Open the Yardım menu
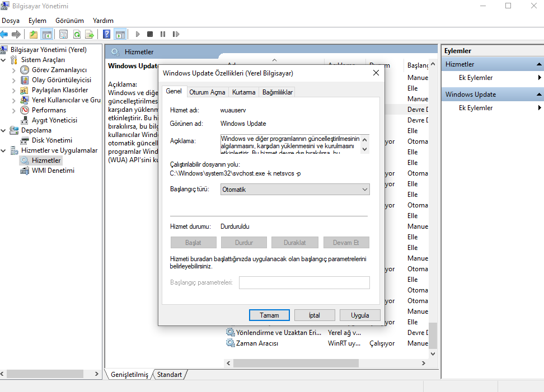The image size is (544, 392). pos(103,21)
